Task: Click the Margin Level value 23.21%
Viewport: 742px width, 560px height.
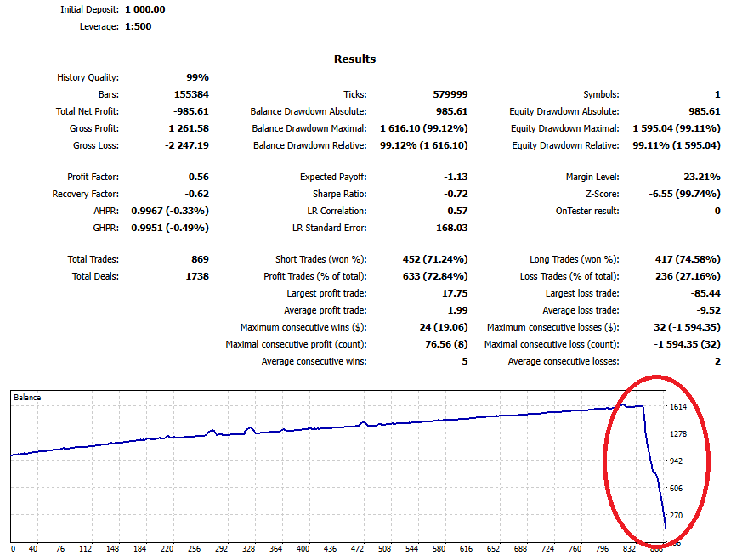Action: click(702, 177)
